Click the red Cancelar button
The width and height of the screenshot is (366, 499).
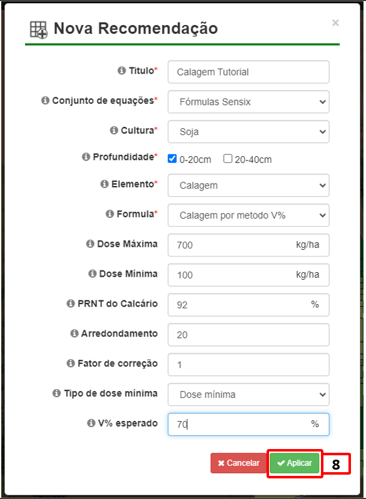[x=239, y=463]
